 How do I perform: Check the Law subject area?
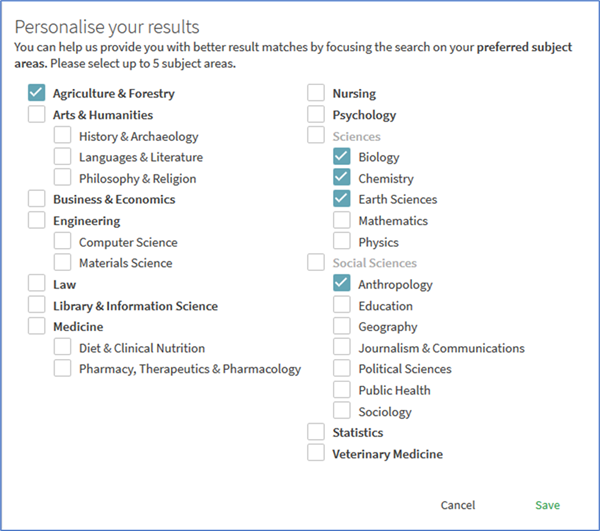point(37,284)
